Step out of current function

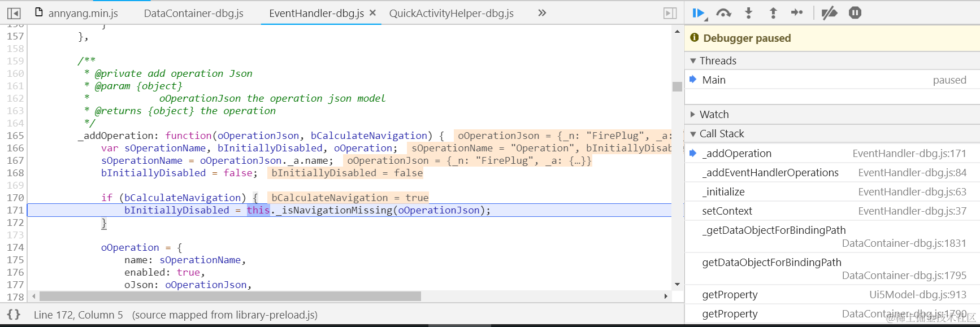773,13
